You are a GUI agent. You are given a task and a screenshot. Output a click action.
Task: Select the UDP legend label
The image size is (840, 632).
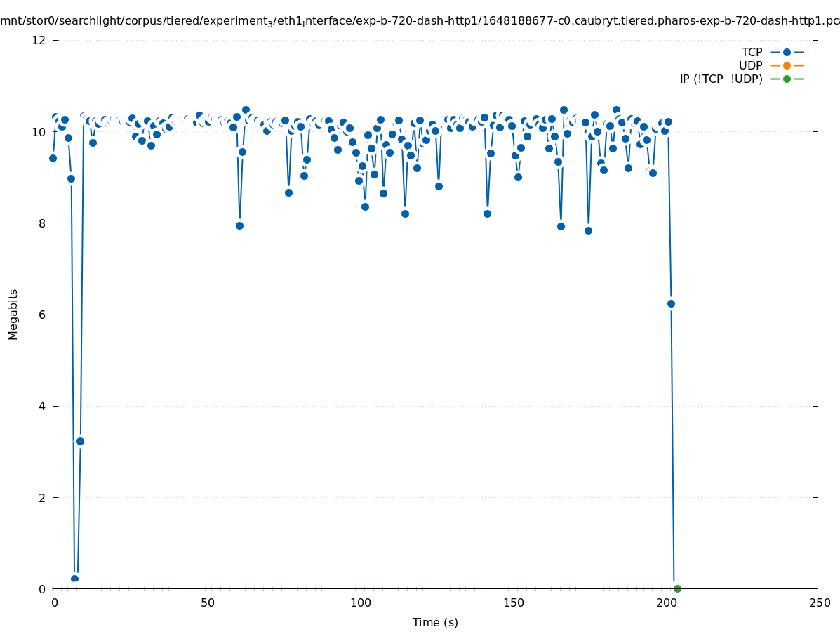click(750, 65)
